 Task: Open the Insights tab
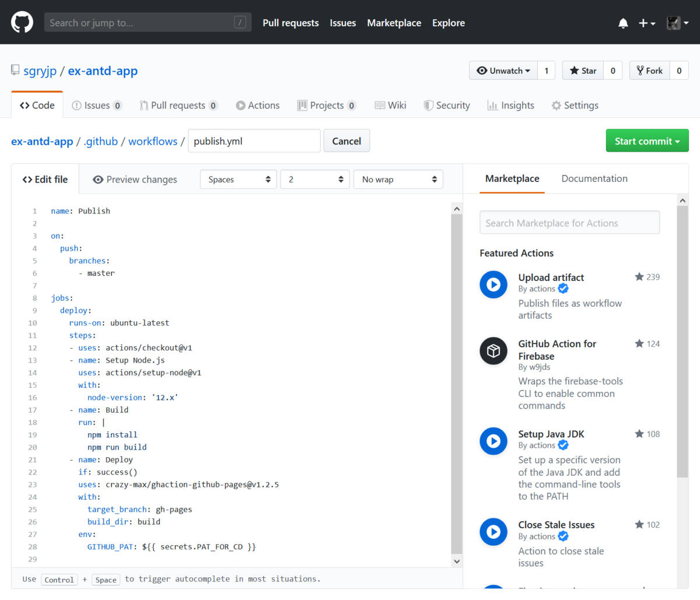[511, 106]
